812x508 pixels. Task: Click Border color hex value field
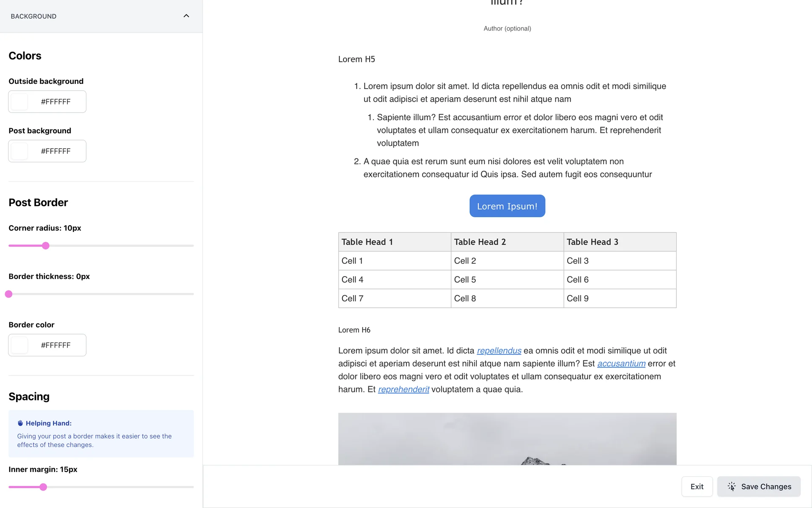(56, 345)
